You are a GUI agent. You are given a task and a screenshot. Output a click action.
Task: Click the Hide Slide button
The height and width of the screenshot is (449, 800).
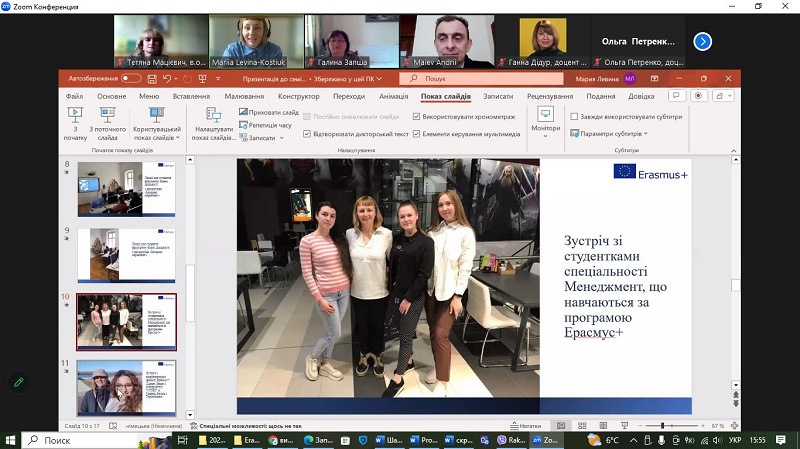coord(243,113)
